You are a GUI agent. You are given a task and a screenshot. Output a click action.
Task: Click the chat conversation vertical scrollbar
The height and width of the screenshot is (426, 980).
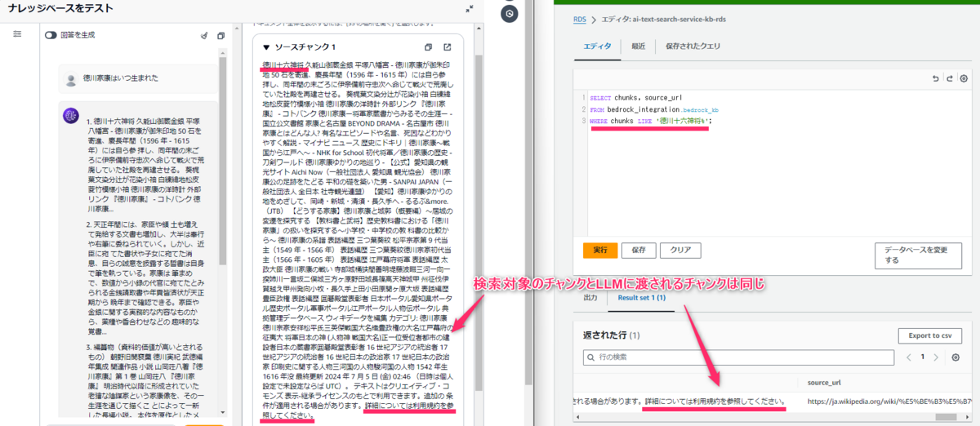[x=224, y=163]
